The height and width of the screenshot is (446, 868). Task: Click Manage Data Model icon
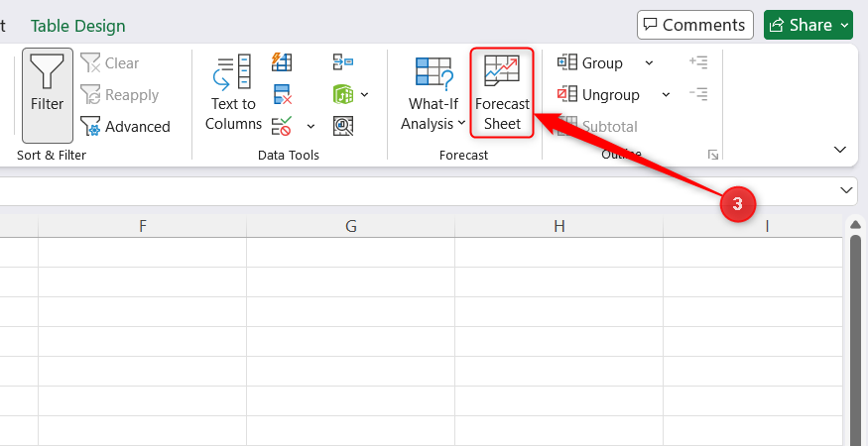pos(343,126)
